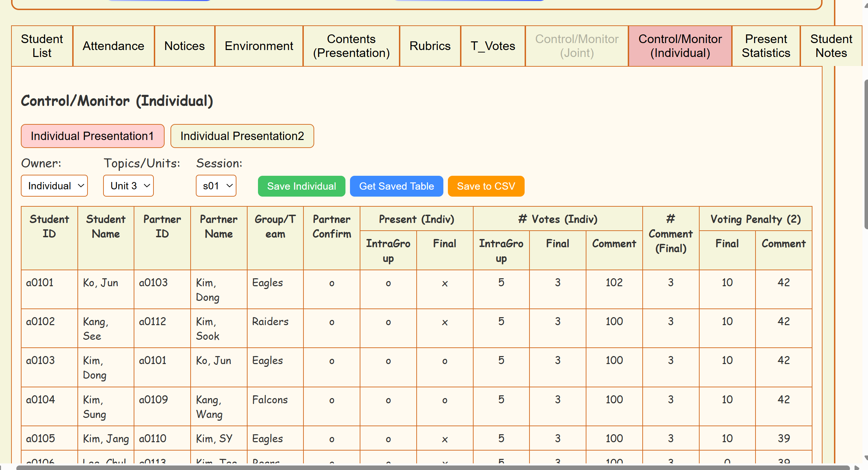Go to the Environment tab
This screenshot has width=868, height=470.
pos(259,46)
